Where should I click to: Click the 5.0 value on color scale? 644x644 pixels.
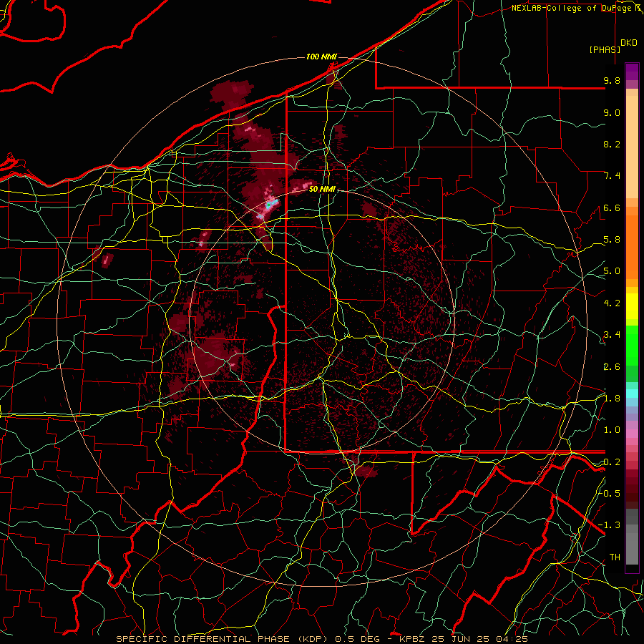612,271
